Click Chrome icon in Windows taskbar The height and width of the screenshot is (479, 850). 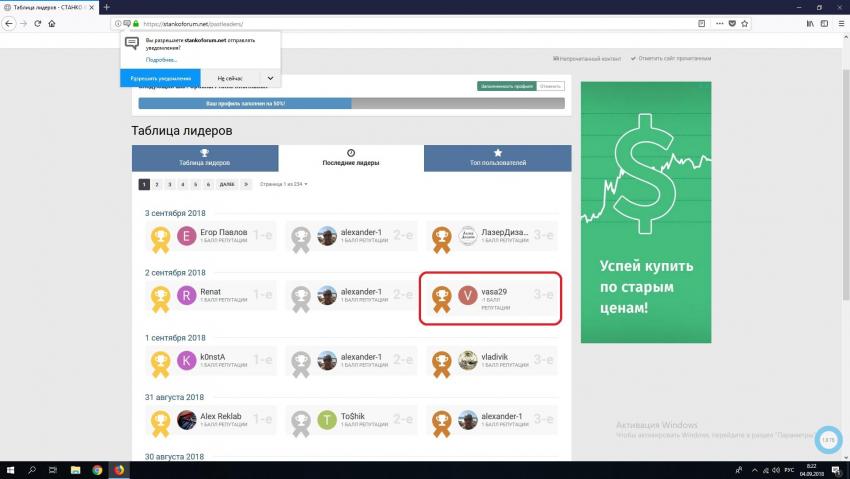point(97,469)
